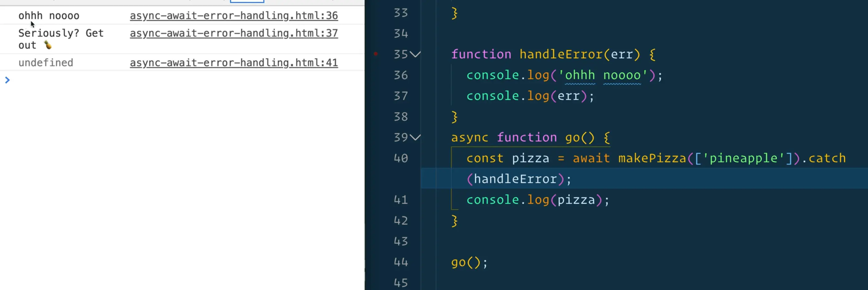This screenshot has height=290, width=868.
Task: Click console.log(pizza) on line 41
Action: click(538, 200)
